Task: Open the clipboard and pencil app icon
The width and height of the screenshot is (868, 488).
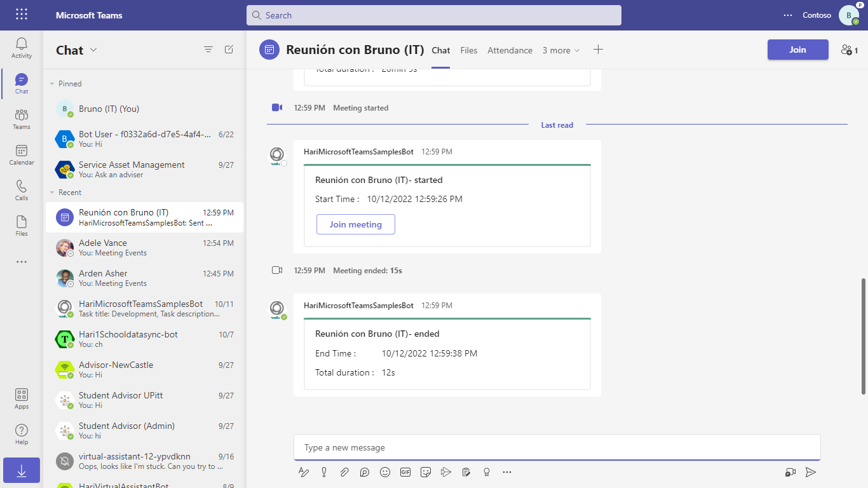Action: tap(466, 472)
